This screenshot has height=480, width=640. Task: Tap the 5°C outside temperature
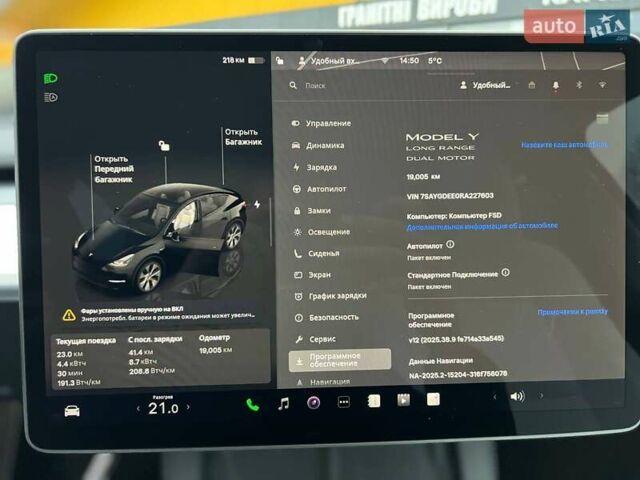tap(435, 60)
